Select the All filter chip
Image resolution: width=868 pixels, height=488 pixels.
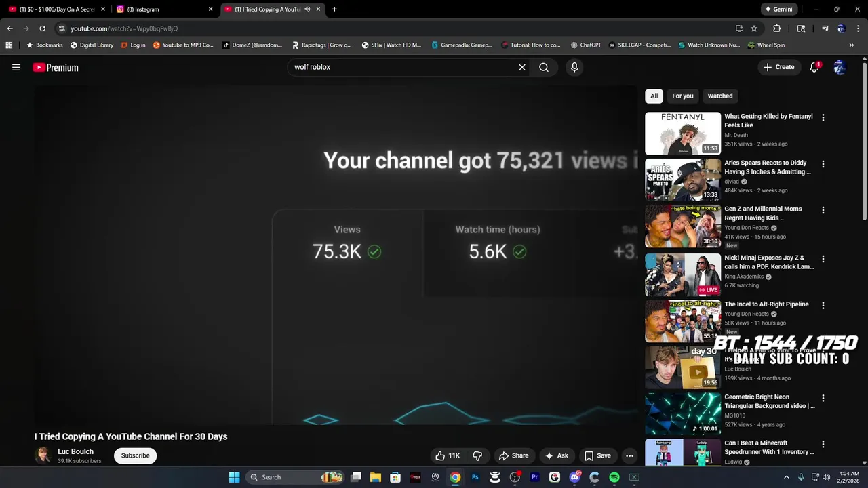point(654,96)
